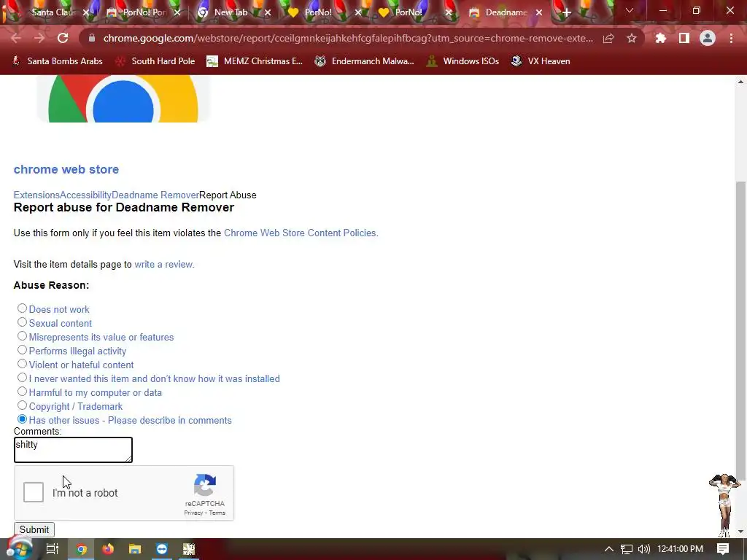This screenshot has height=560, width=747.
Task: Open Windows ISOs bookmark
Action: click(x=462, y=61)
